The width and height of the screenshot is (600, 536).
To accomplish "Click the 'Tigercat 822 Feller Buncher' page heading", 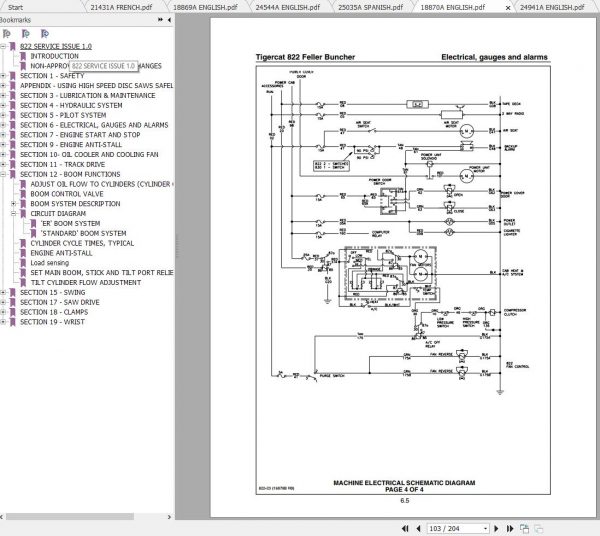I will (x=305, y=57).
